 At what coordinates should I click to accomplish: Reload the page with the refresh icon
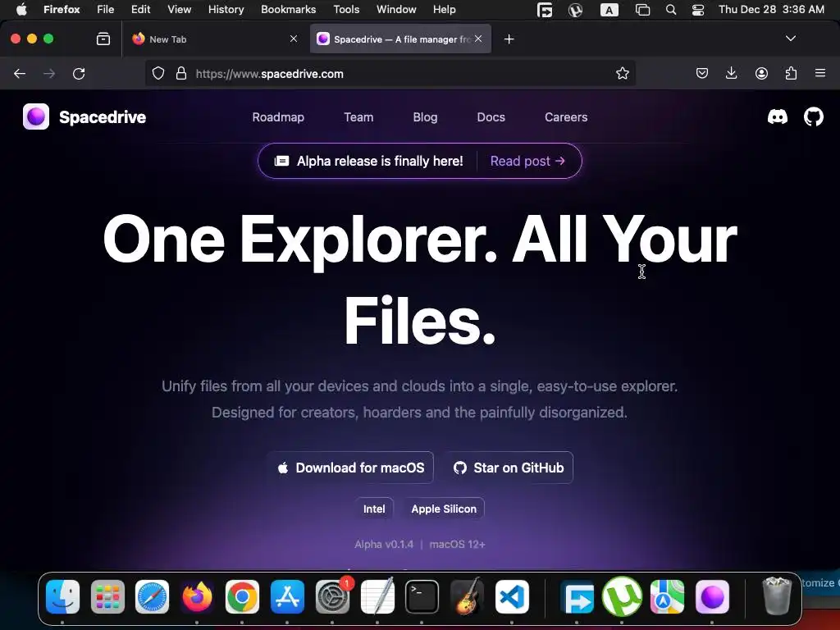click(x=79, y=73)
